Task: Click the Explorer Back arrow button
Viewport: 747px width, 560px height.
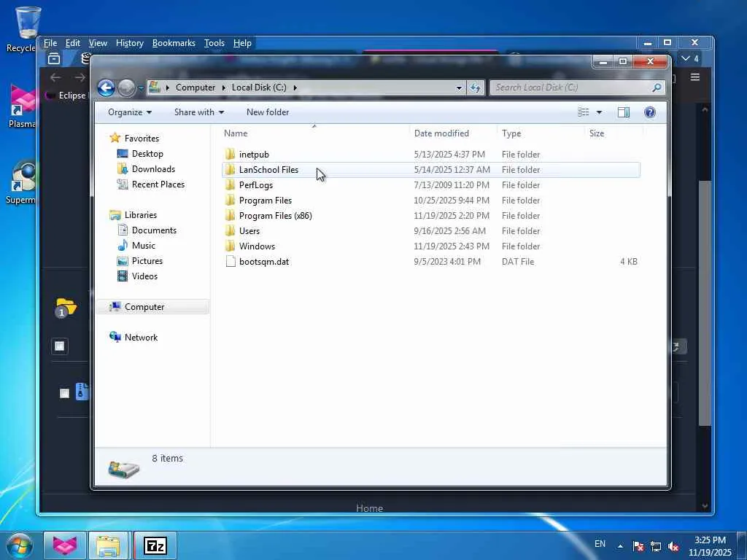Action: [x=107, y=87]
